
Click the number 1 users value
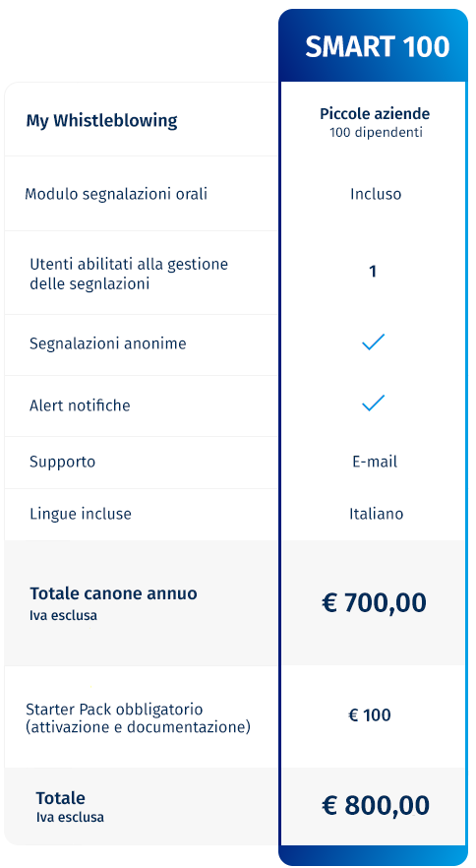[x=373, y=272]
